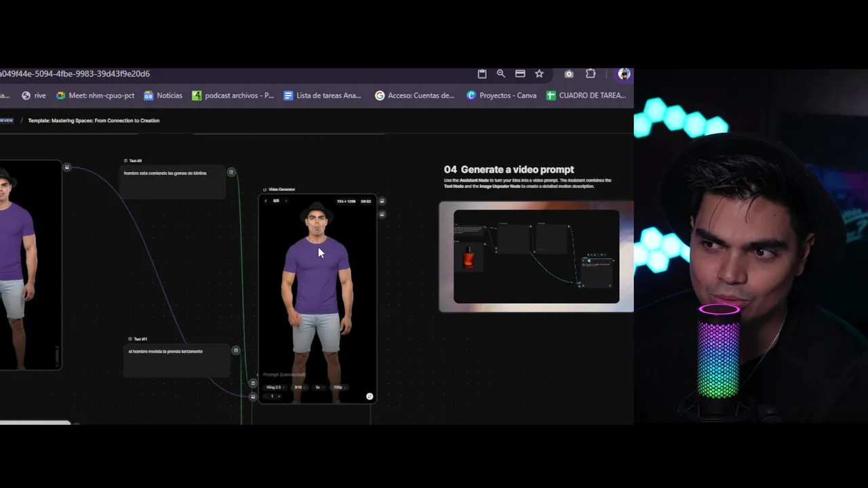Click the output connector of the Text #11 node
The width and height of the screenshot is (868, 488).
(236, 350)
